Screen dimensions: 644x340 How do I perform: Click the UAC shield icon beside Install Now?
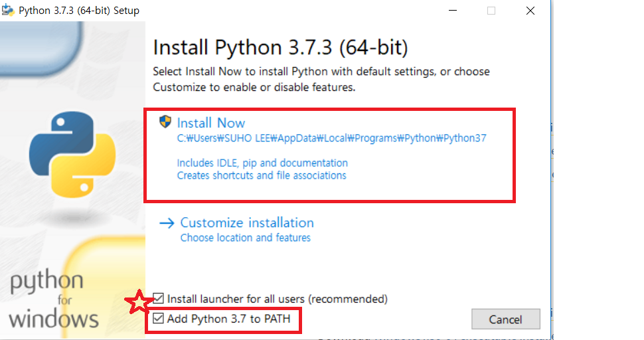pyautogui.click(x=165, y=122)
